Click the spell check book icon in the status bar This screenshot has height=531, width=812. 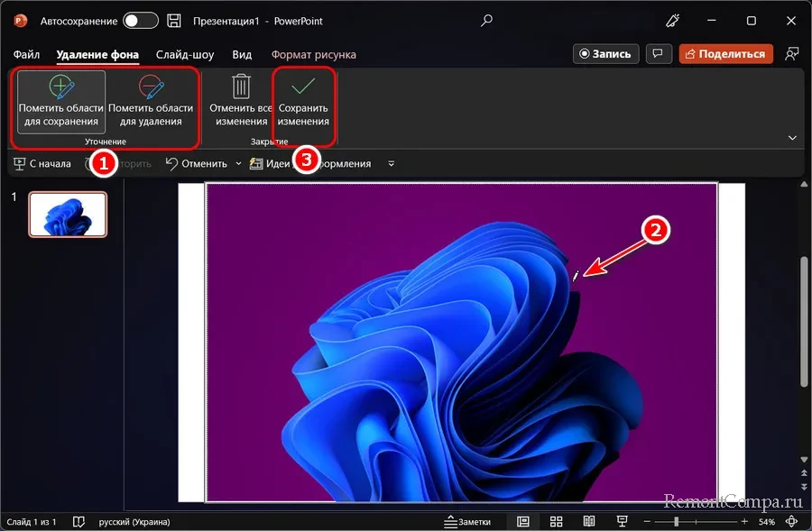tap(78, 521)
